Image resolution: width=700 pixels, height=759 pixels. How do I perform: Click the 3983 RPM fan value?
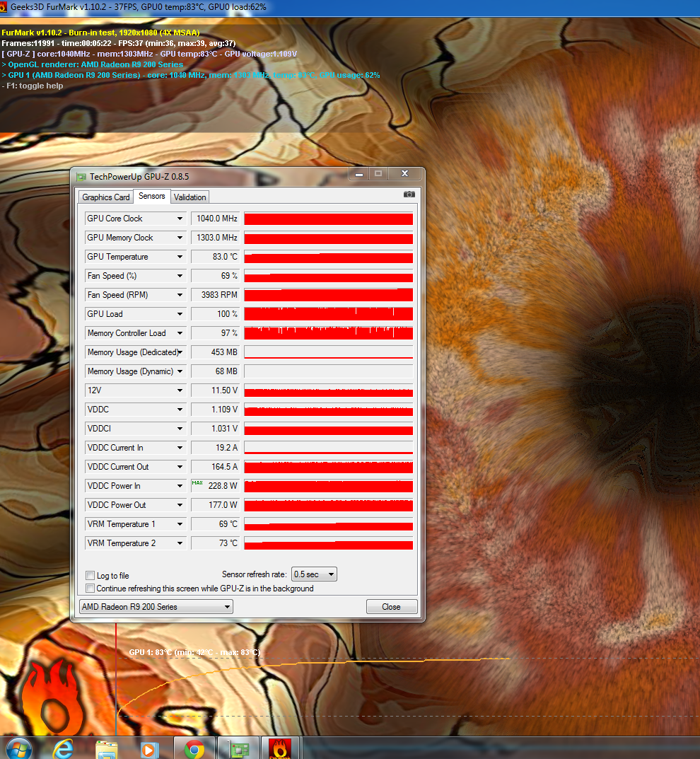[215, 295]
